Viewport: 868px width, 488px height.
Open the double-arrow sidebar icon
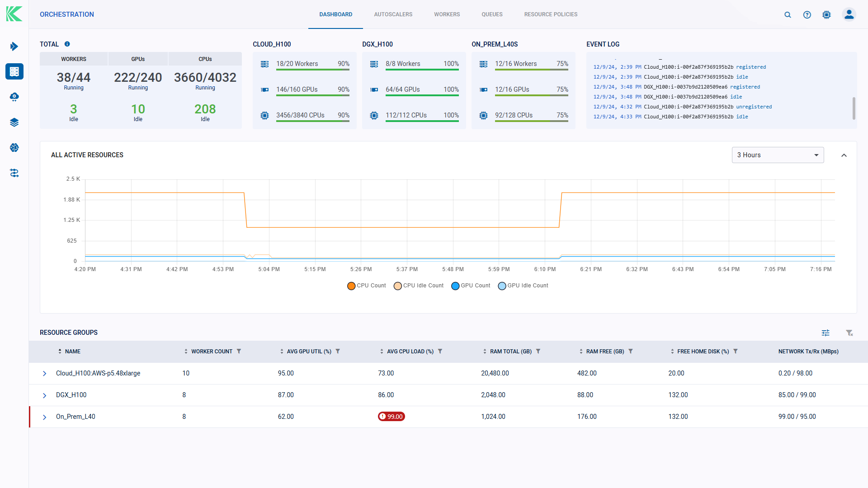click(14, 46)
